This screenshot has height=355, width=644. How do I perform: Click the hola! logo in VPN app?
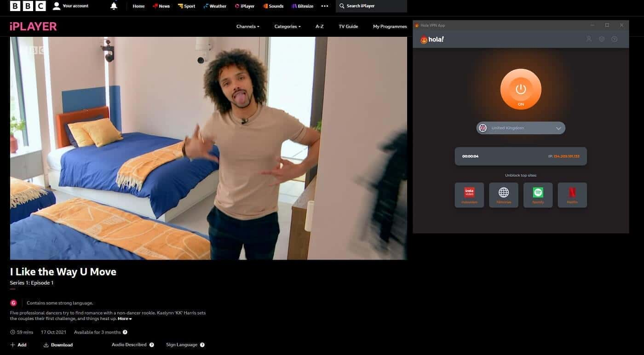(x=432, y=40)
